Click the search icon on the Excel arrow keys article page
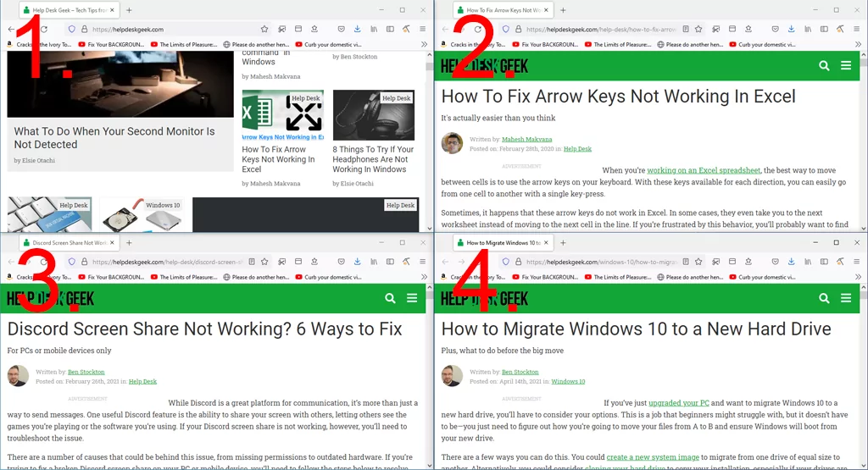The width and height of the screenshot is (868, 470). pyautogui.click(x=824, y=65)
